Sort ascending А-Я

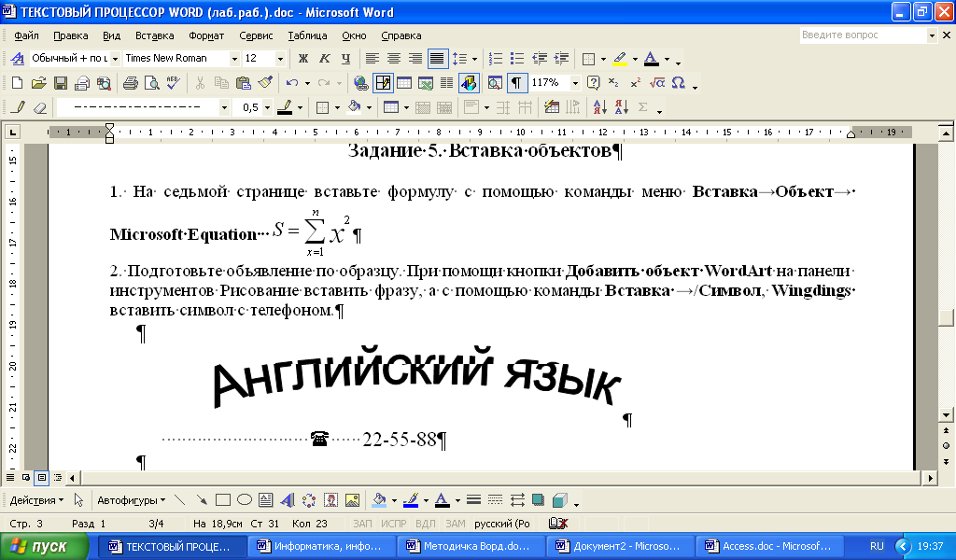point(600,108)
